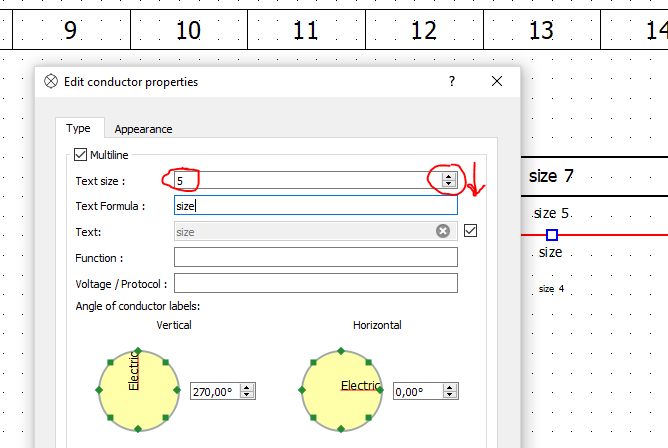
Task: Select the blue square handle on the red conductor
Action: click(551, 235)
